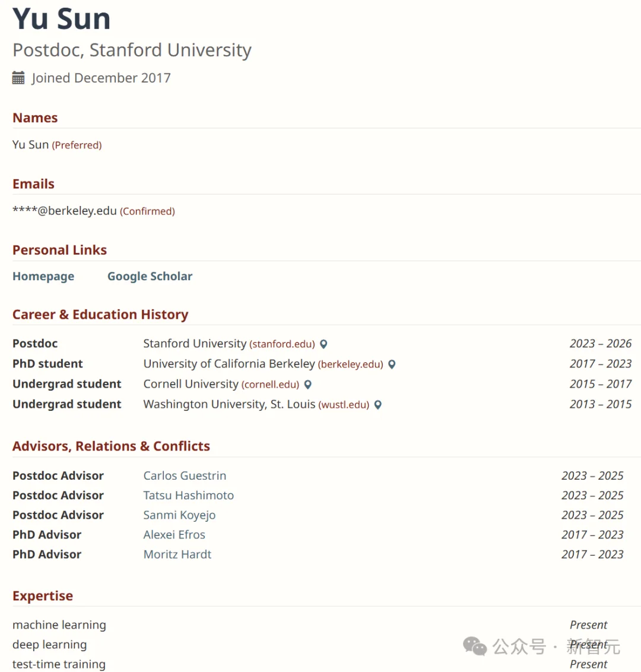The image size is (641, 672).
Task: Click the masked berkeley.edu email address
Action: pyautogui.click(x=65, y=211)
